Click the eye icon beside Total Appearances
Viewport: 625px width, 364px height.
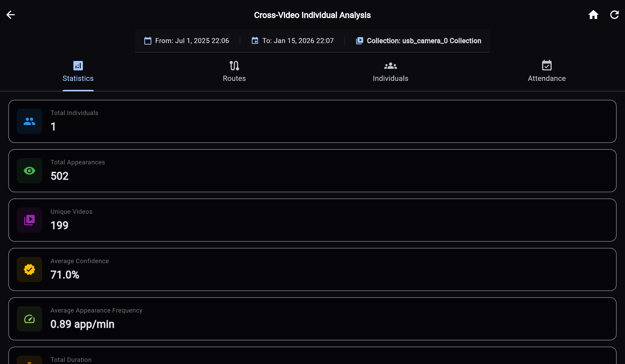point(29,171)
